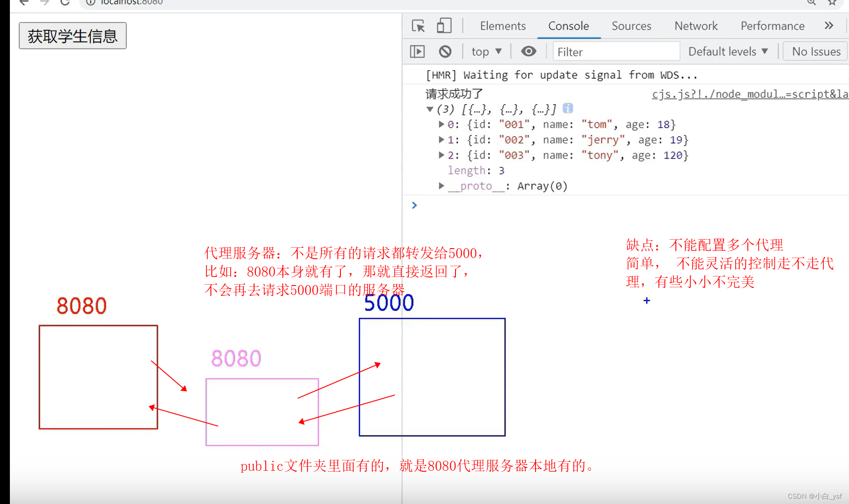849x504 pixels.
Task: Expand the __proto__ Array(0) entry
Action: 441,186
